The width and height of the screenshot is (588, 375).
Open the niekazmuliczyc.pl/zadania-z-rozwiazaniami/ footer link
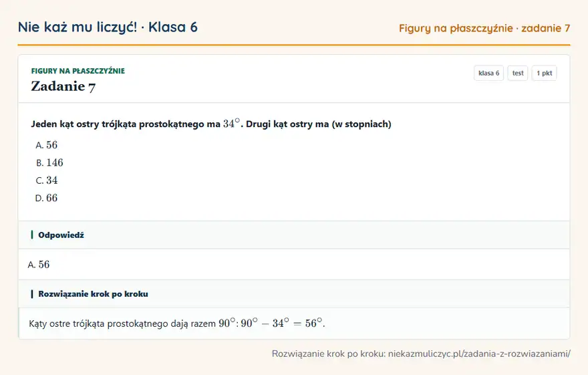(x=479, y=354)
